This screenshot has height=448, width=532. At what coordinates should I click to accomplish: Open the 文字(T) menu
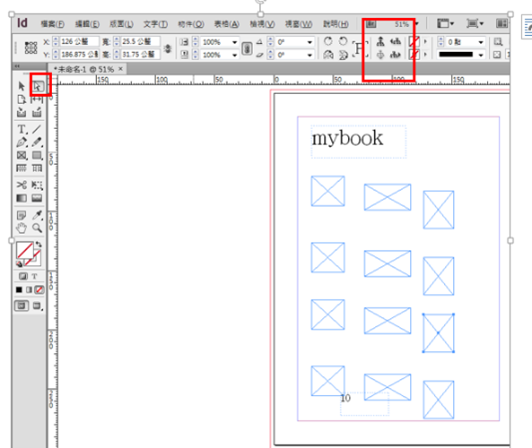[155, 24]
